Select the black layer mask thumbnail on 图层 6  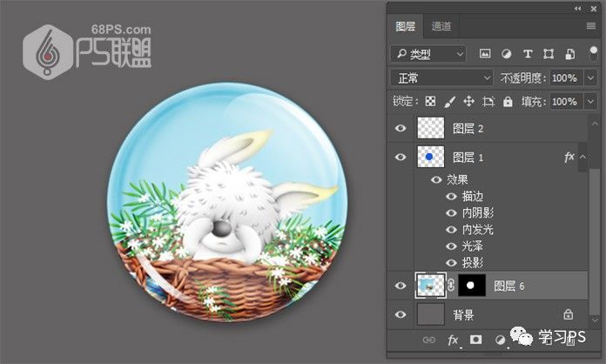(x=473, y=286)
